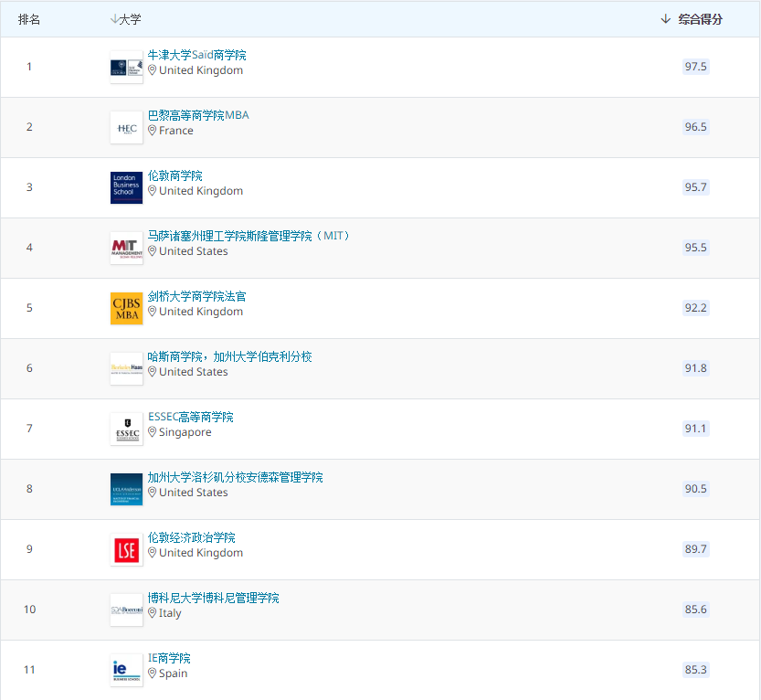
Task: Click the 97.5 score badge
Action: (x=695, y=67)
